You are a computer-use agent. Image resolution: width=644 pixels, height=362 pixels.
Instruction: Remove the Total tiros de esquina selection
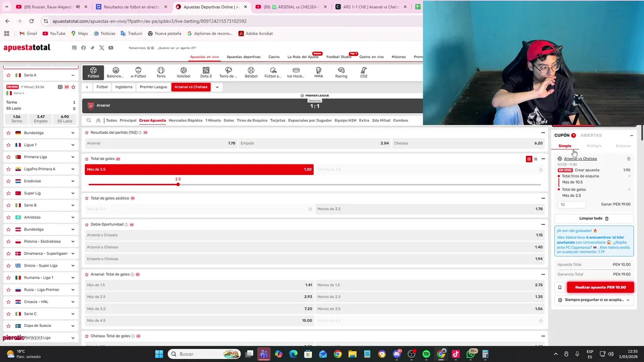629,176
